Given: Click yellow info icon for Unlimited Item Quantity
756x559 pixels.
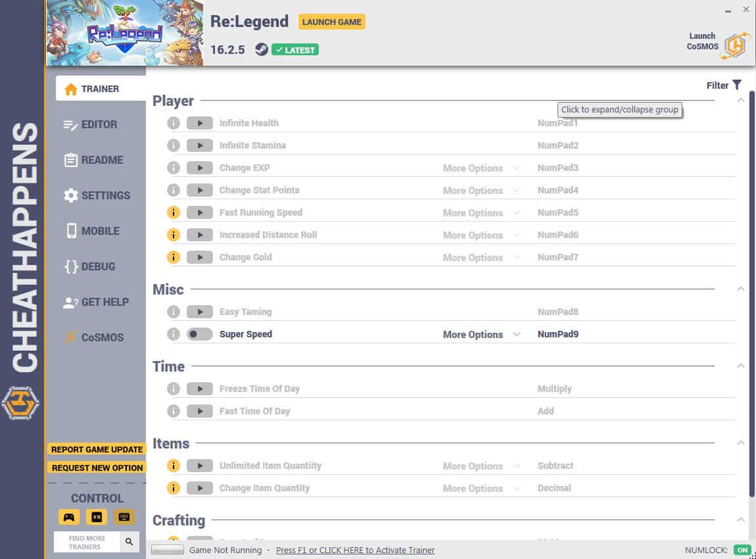Looking at the screenshot, I should [x=174, y=466].
